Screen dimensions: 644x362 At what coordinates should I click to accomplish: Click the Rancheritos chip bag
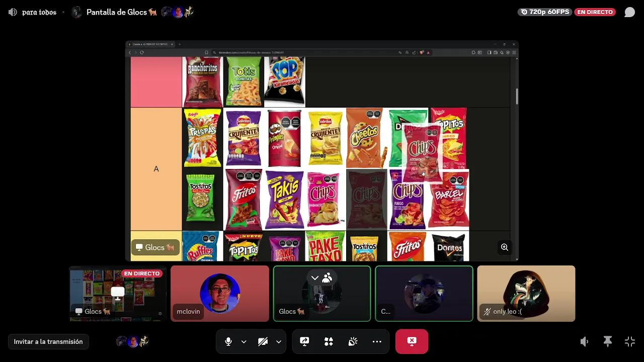203,81
